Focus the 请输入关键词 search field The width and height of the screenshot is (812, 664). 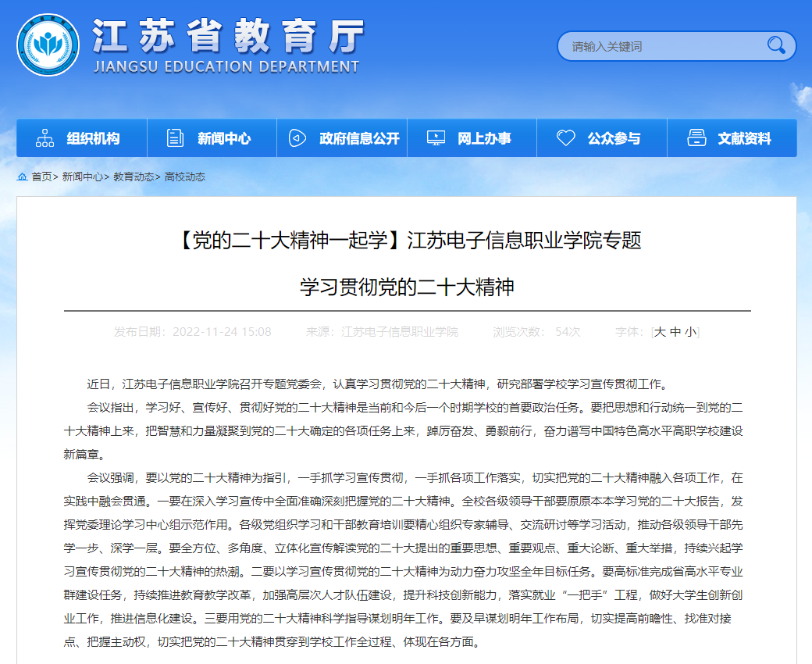pyautogui.click(x=676, y=46)
